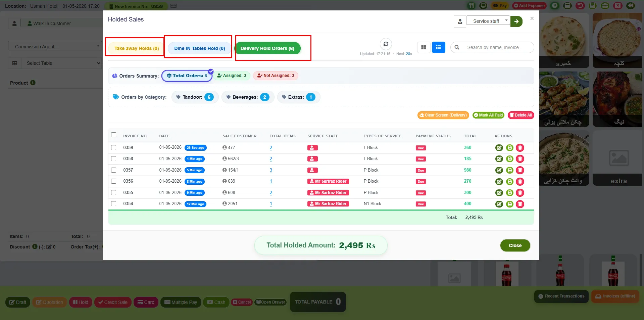This screenshot has height=320, width=644.
Task: Print held invoice 0358
Action: 509,159
